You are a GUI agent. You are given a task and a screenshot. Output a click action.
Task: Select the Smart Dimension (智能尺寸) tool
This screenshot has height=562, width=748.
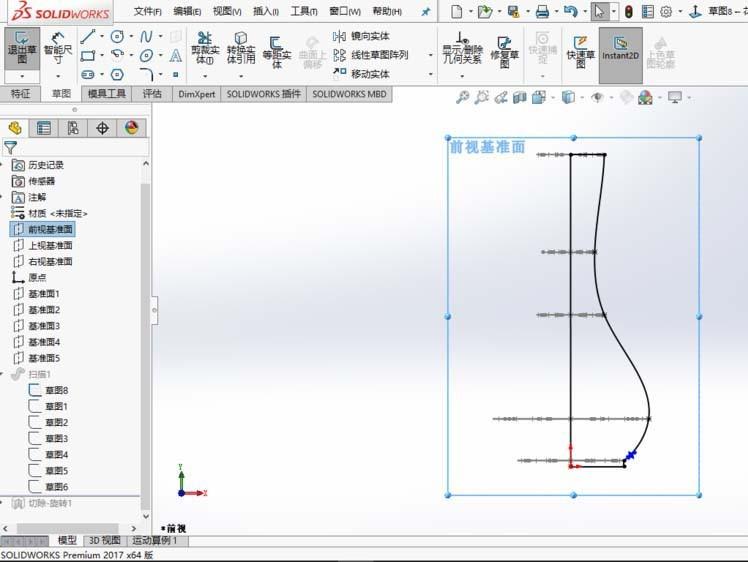[x=58, y=48]
